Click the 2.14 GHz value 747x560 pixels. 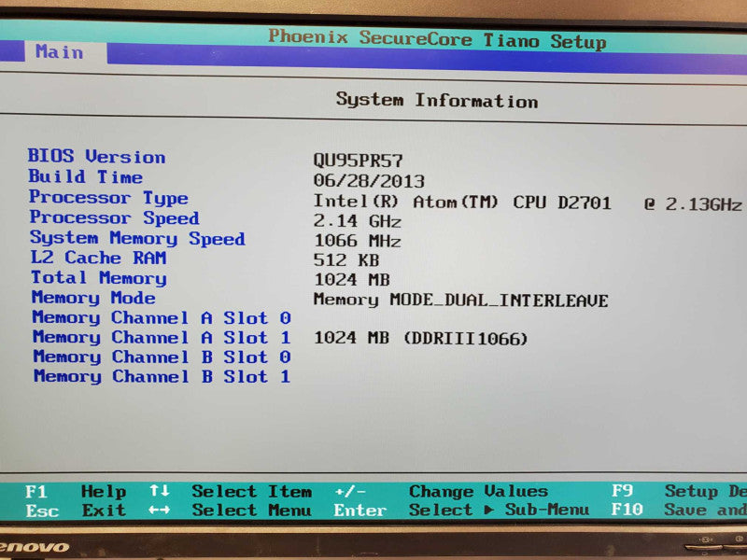[x=358, y=221]
